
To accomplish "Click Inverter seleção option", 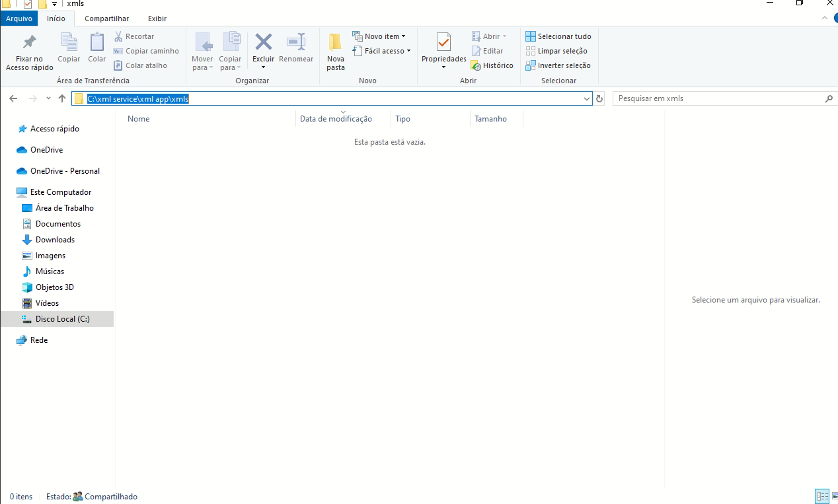I will [558, 65].
